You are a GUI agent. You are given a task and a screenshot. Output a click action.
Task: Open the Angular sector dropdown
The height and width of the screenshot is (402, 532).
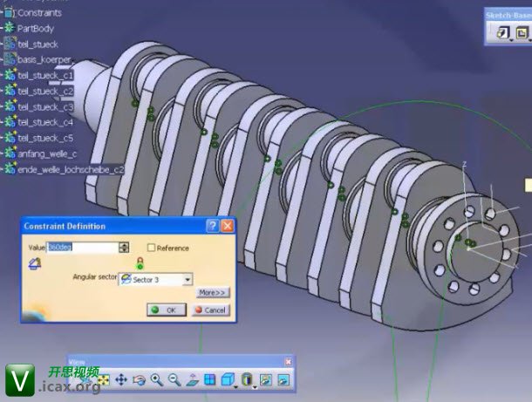pyautogui.click(x=188, y=280)
